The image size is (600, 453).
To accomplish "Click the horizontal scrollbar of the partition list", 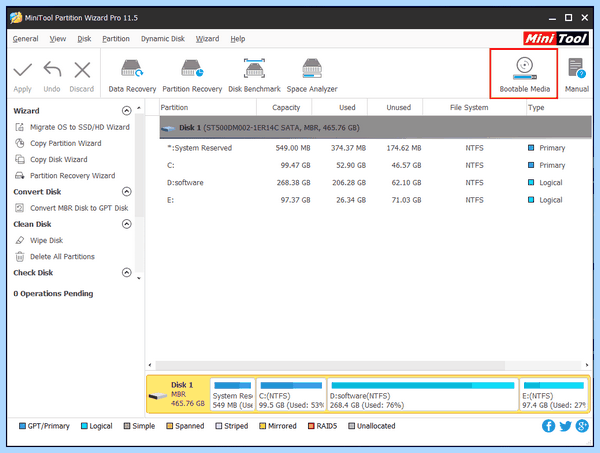I will click(330, 365).
